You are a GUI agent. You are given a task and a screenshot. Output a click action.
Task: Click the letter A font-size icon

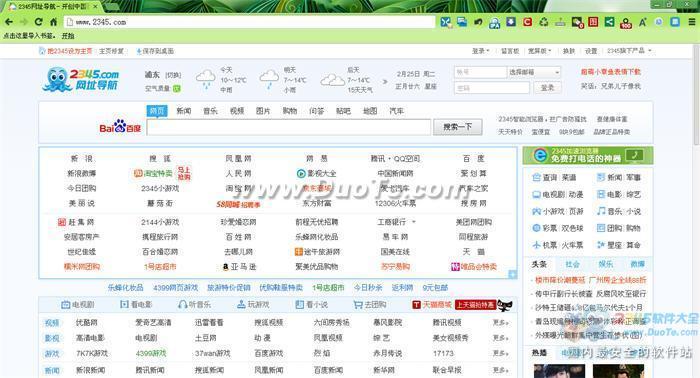coord(642,22)
